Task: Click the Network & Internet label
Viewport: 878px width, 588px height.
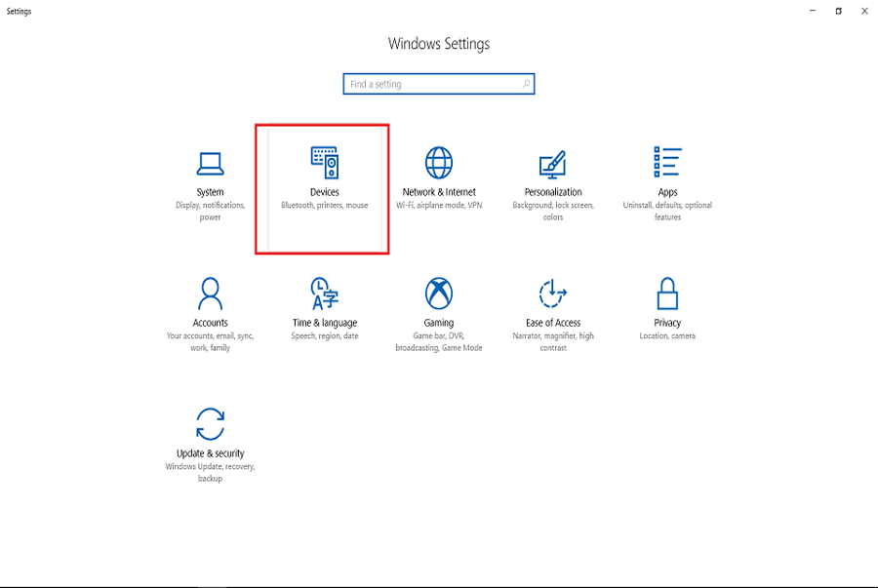Action: 439,192
